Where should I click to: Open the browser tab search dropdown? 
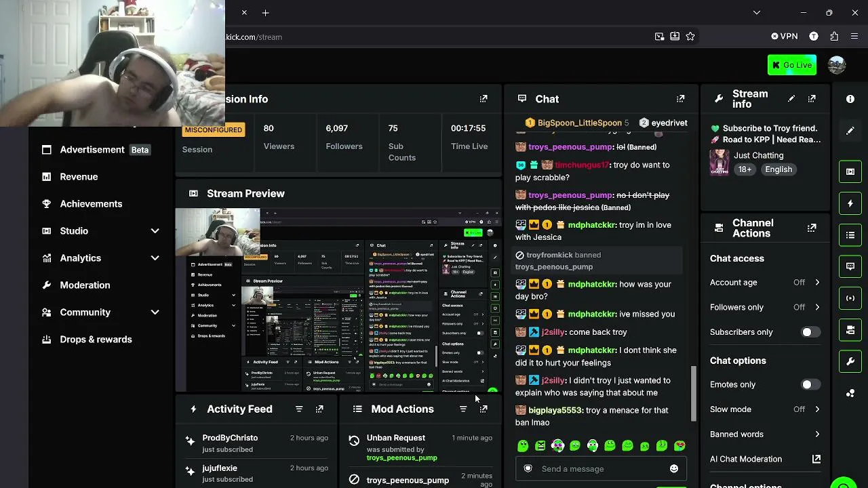(x=757, y=13)
